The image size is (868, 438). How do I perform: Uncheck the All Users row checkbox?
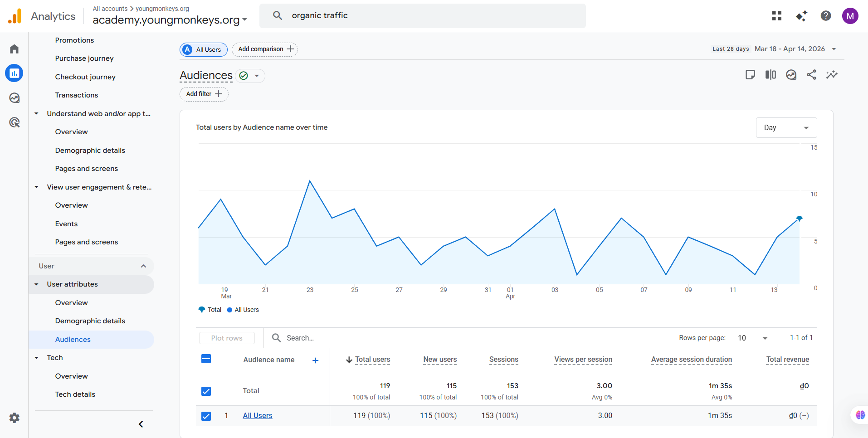click(x=206, y=416)
